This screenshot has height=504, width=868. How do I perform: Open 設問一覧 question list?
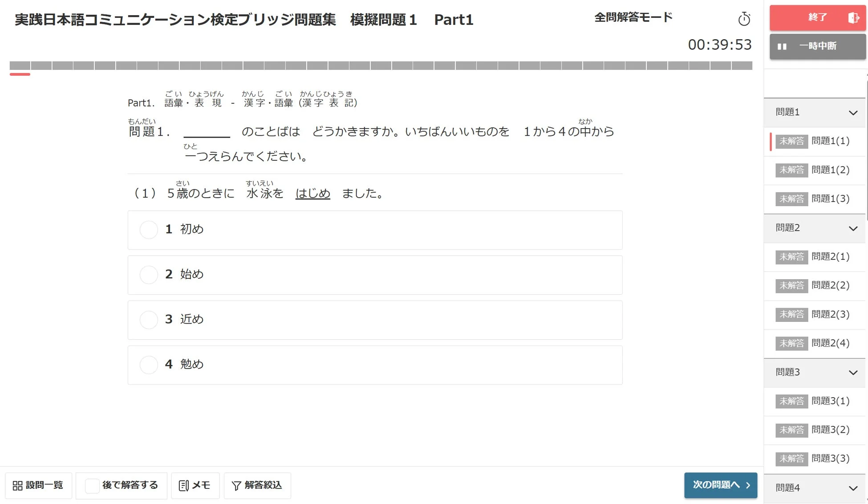click(x=38, y=485)
